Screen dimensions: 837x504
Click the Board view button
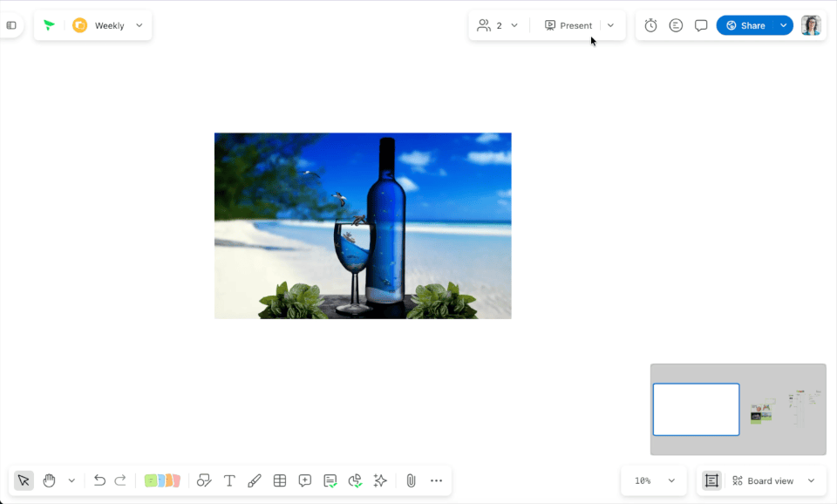coord(763,480)
